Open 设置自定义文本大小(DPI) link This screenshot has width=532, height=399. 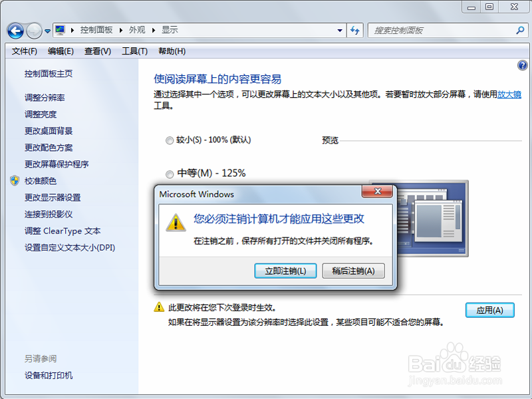coord(70,247)
